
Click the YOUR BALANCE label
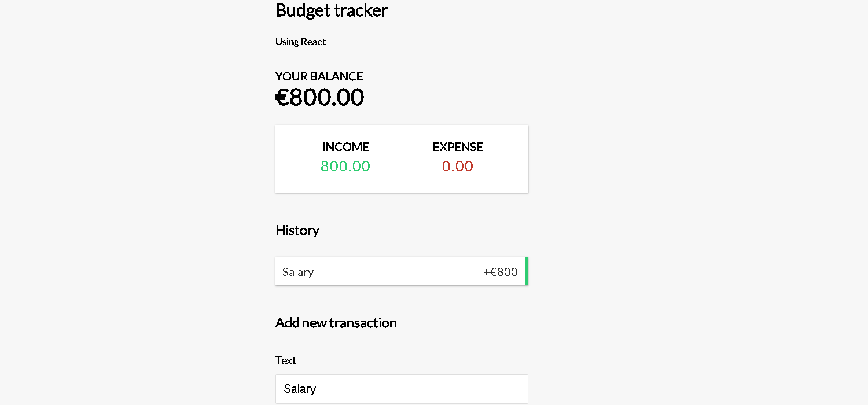[319, 76]
